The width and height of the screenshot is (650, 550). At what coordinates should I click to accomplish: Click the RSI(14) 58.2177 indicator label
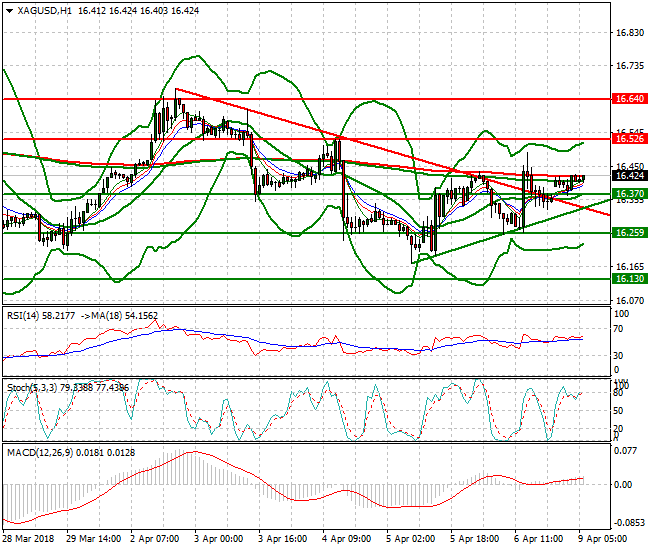click(41, 316)
